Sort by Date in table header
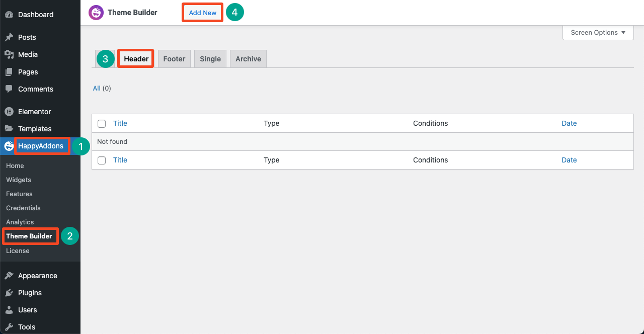The height and width of the screenshot is (334, 644). click(x=569, y=123)
